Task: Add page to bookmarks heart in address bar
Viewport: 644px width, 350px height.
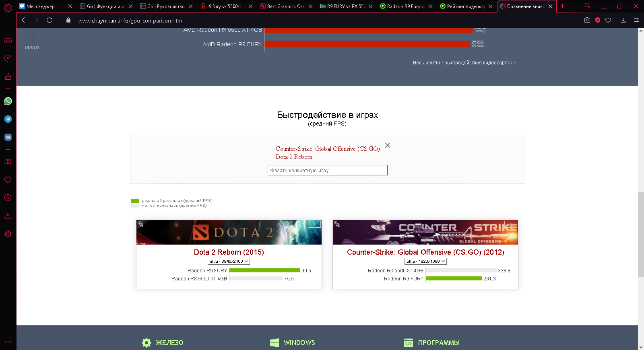Action: [608, 20]
